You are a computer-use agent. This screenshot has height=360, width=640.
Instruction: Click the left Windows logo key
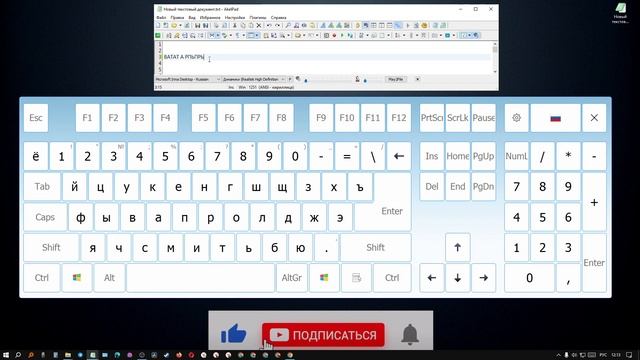[x=77, y=278]
